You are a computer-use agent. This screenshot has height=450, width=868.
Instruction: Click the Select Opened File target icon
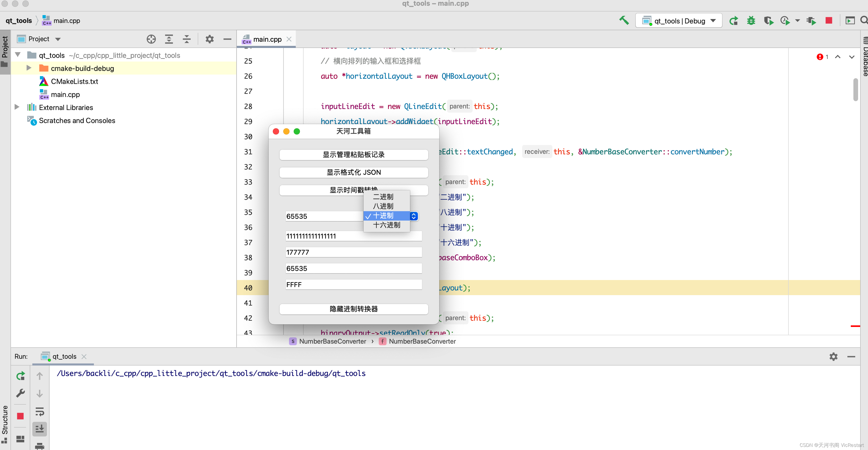pos(151,39)
